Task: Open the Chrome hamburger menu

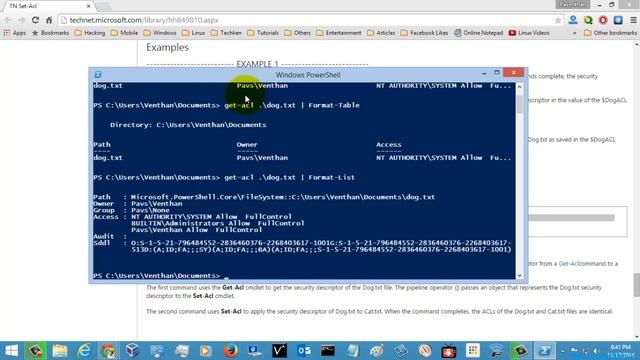Action: click(x=633, y=20)
